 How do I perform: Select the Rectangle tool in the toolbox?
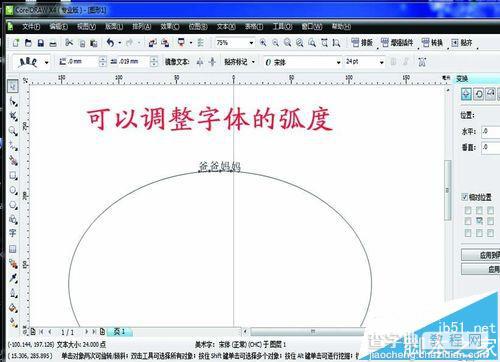13,175
